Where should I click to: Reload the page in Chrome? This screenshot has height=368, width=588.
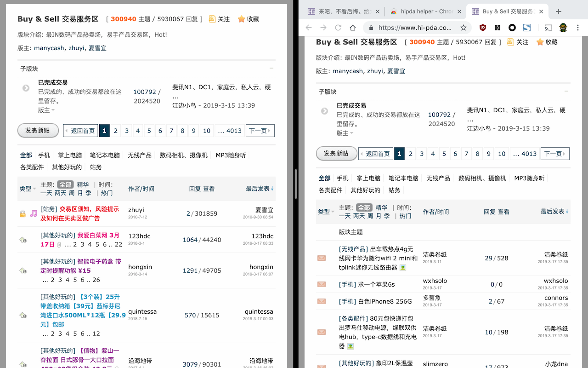(x=338, y=28)
